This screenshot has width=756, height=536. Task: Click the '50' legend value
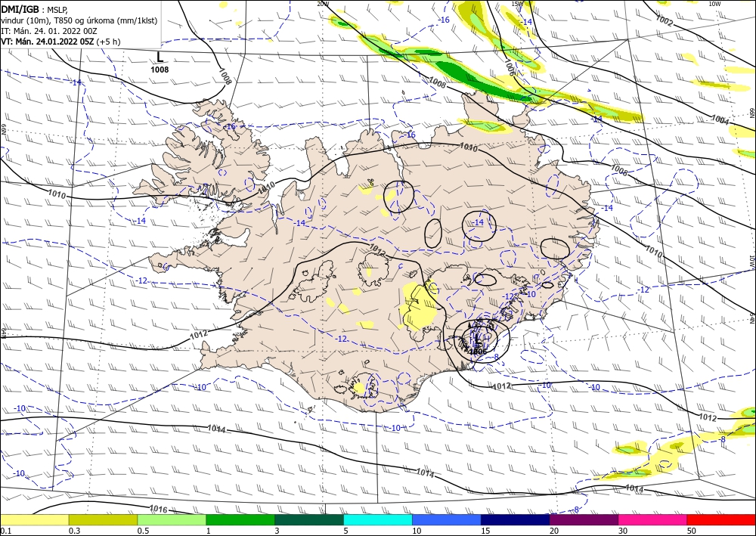[692, 531]
